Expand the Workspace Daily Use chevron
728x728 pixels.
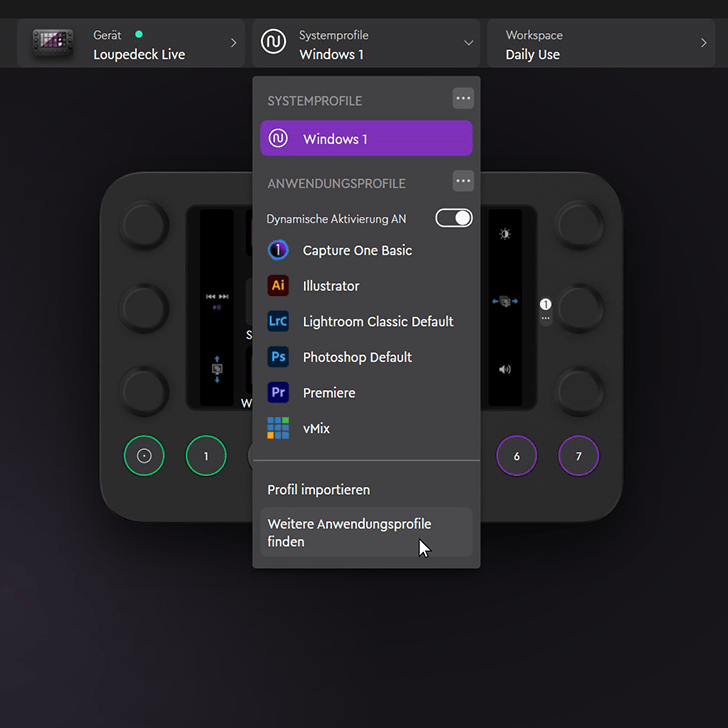[704, 43]
